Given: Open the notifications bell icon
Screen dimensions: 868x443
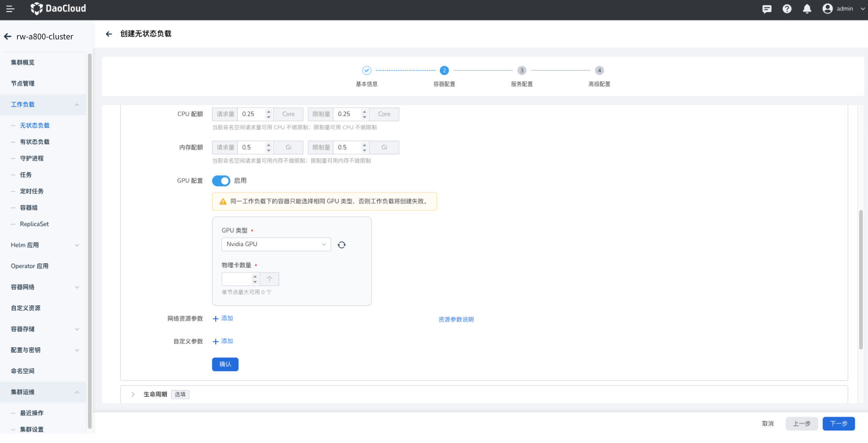Looking at the screenshot, I should click(807, 9).
